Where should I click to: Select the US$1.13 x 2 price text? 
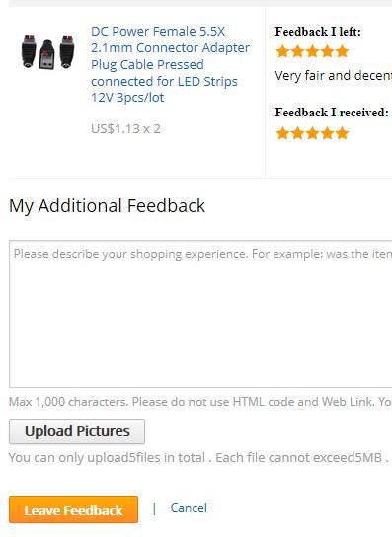[125, 129]
